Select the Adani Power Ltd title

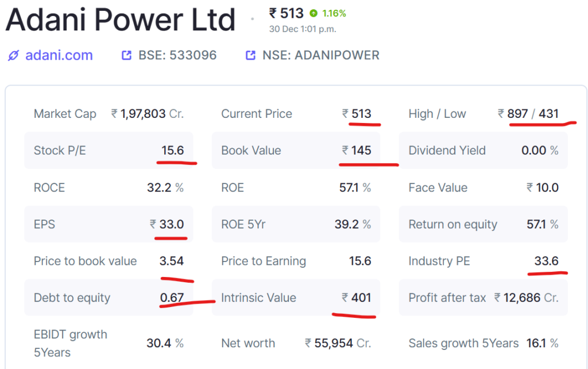point(119,20)
